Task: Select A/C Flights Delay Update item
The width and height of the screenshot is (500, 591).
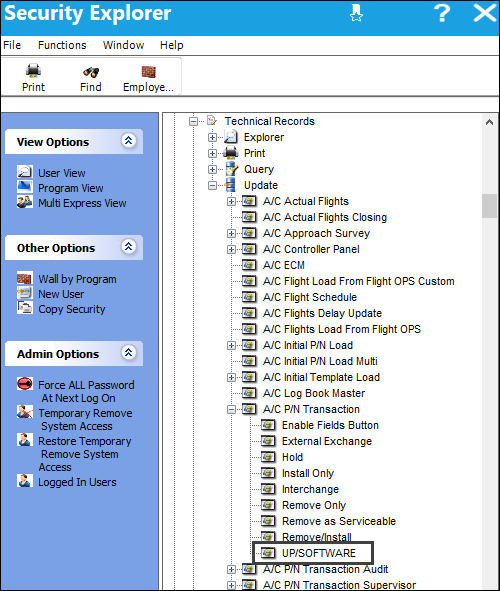Action: pyautogui.click(x=322, y=313)
